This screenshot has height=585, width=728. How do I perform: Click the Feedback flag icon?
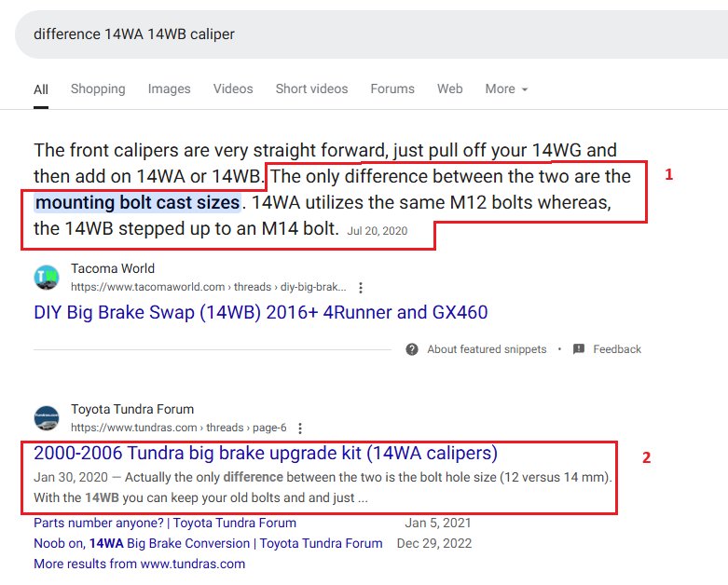579,349
